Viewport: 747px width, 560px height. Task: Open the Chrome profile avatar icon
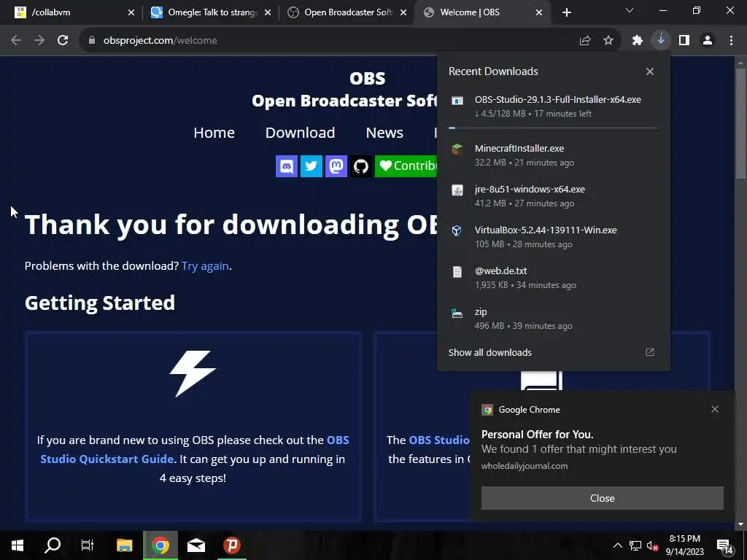pos(708,41)
